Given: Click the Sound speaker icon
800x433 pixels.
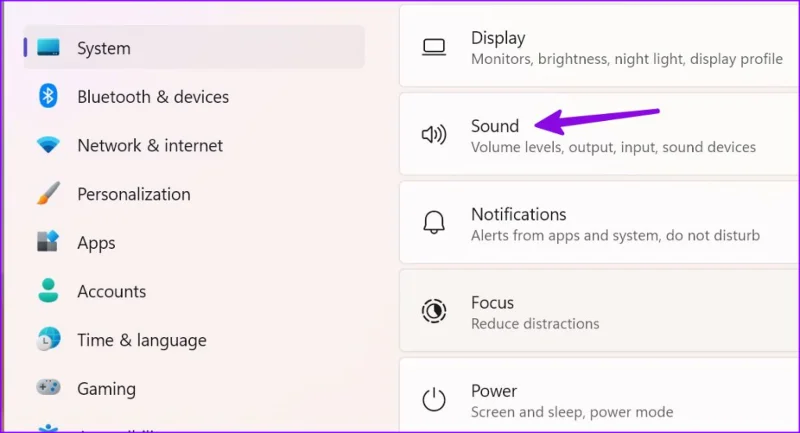Looking at the screenshot, I should [x=434, y=135].
